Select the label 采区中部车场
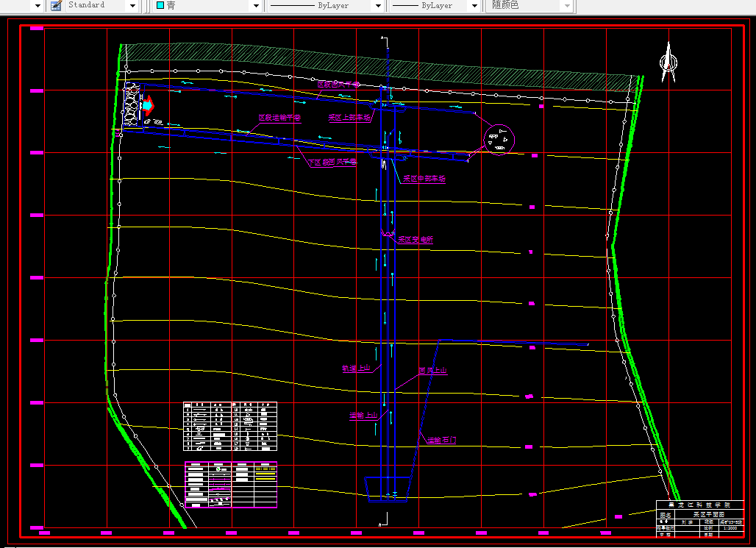Image resolution: width=756 pixels, height=548 pixels. tap(424, 179)
